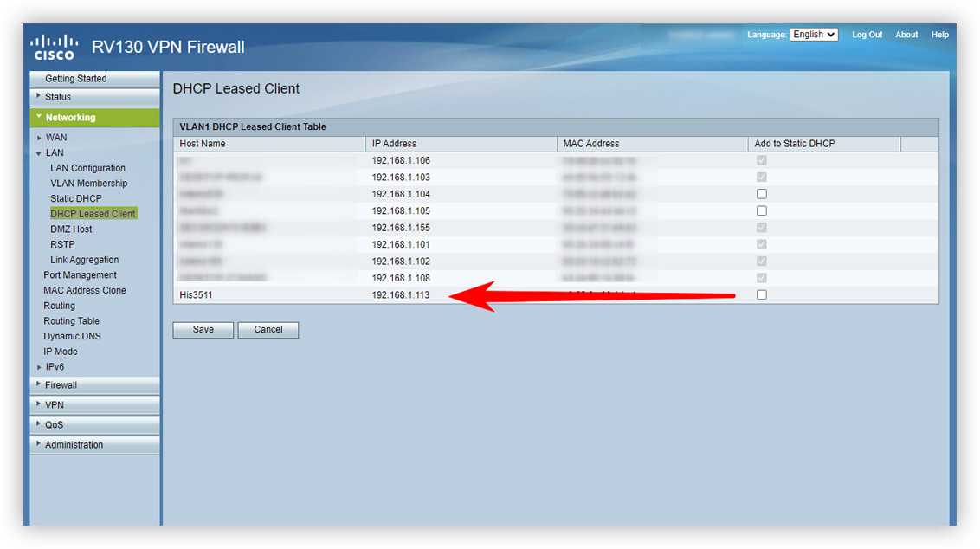Open Link Aggregation page
The width and height of the screenshot is (980, 549).
pos(84,260)
